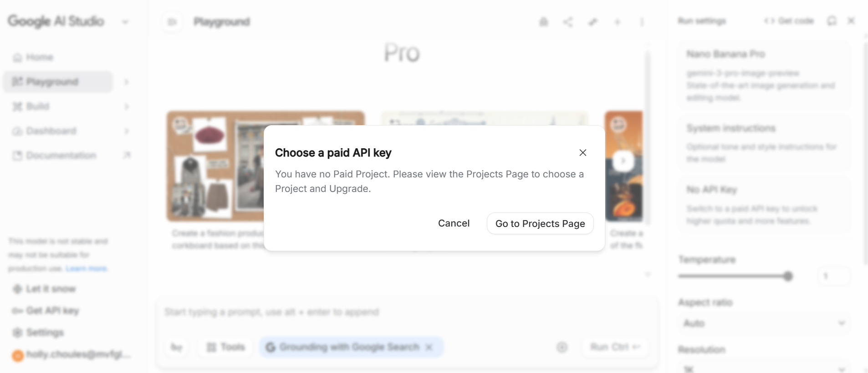Switch to the Dashboard section
868x373 pixels.
[51, 131]
